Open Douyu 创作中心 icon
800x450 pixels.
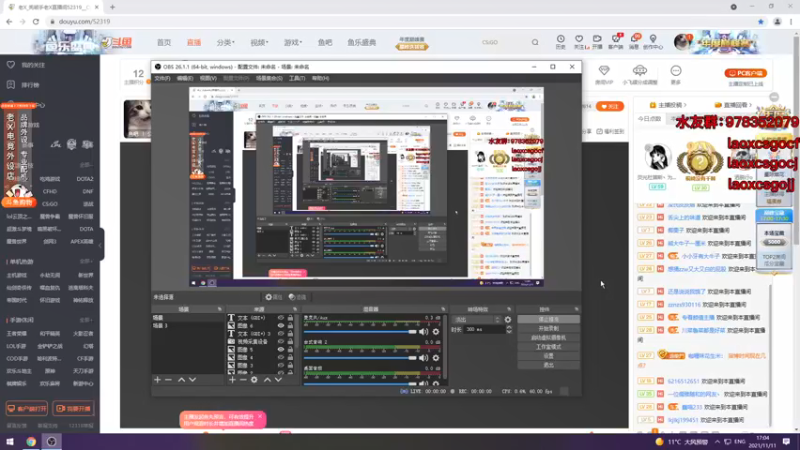point(653,42)
